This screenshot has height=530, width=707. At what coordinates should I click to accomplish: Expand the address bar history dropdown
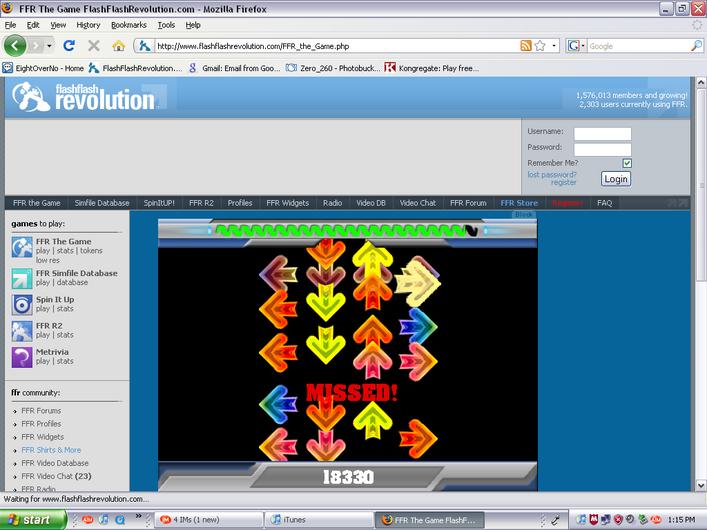tap(554, 46)
